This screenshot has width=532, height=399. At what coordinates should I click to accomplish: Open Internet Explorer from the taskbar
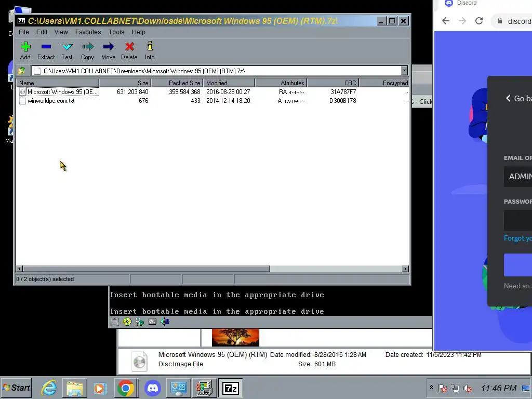click(49, 388)
